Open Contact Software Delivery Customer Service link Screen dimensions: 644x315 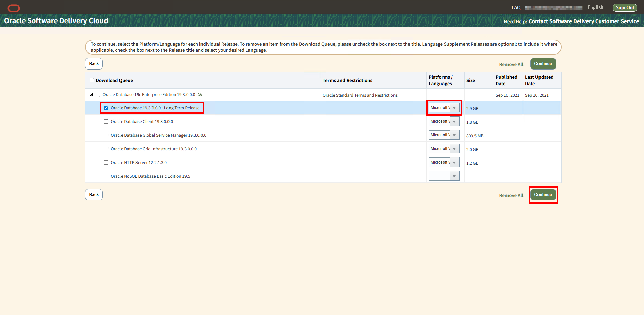coord(584,21)
